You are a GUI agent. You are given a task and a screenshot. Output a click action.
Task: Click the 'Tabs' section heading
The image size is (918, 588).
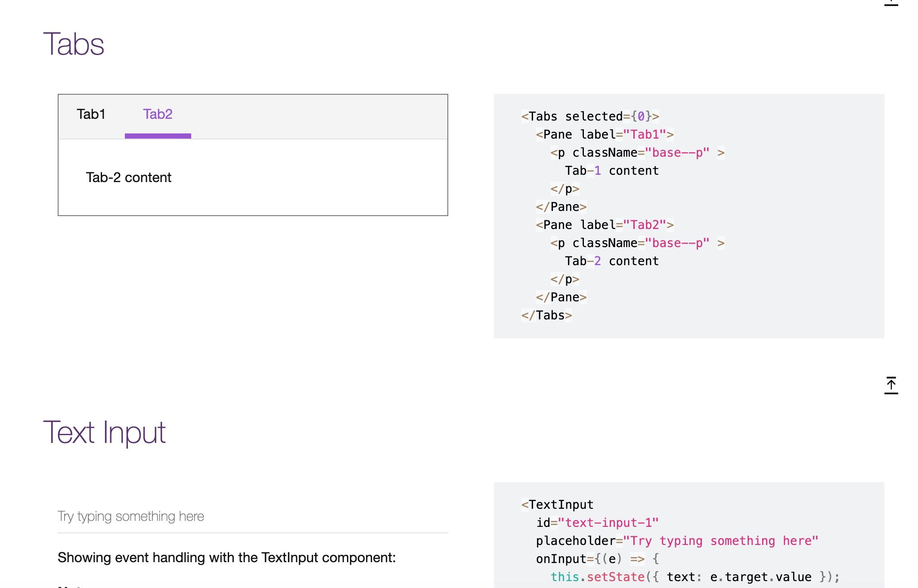click(x=74, y=44)
